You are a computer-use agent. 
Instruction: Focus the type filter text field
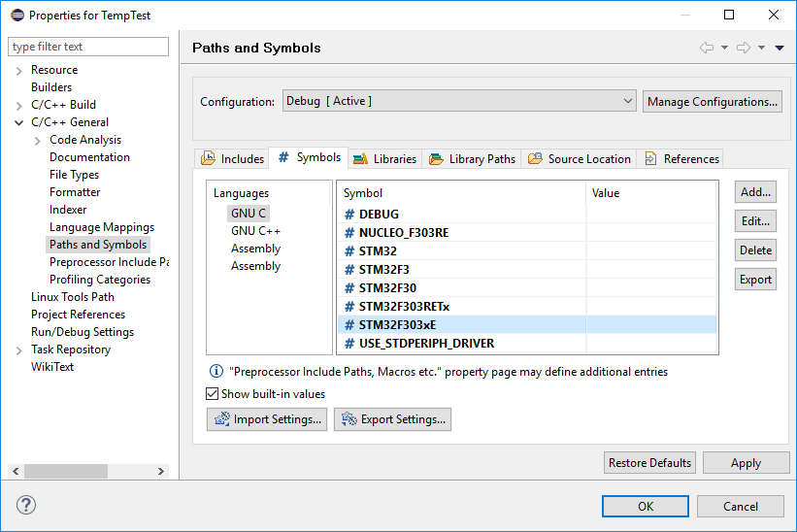click(88, 47)
